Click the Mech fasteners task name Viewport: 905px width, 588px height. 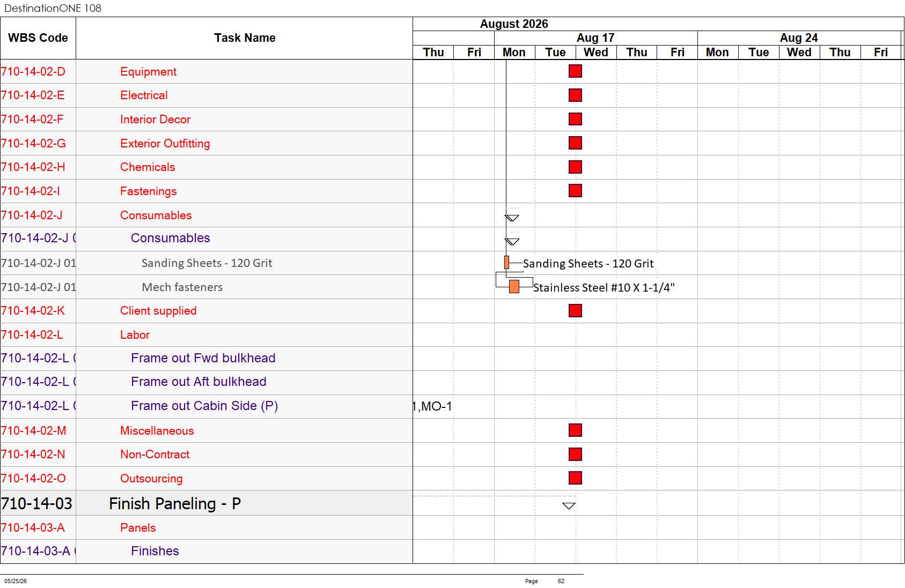tap(182, 287)
